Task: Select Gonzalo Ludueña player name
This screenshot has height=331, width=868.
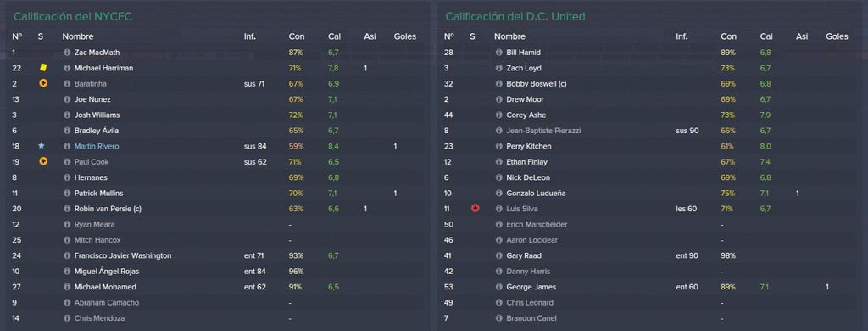Action: (x=536, y=194)
